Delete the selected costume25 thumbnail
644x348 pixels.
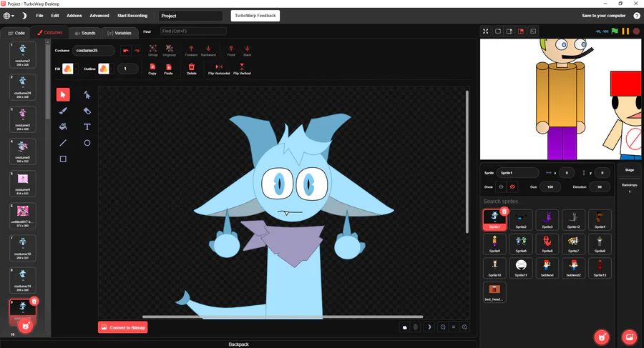click(34, 302)
